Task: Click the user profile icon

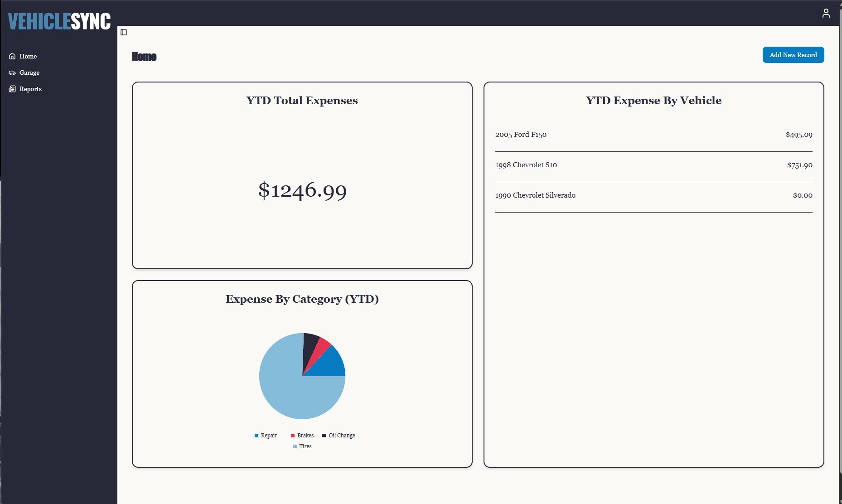Action: [x=826, y=13]
